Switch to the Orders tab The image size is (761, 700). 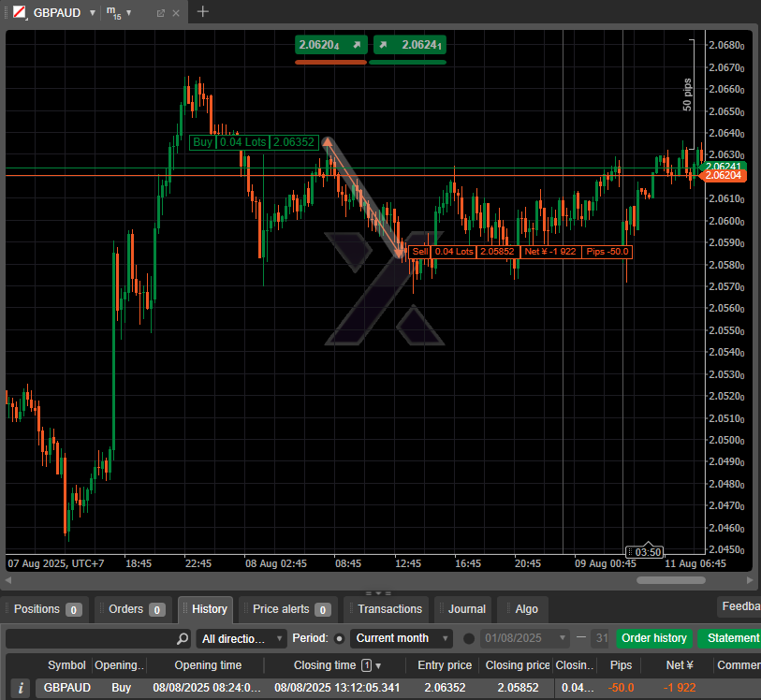pyautogui.click(x=134, y=609)
